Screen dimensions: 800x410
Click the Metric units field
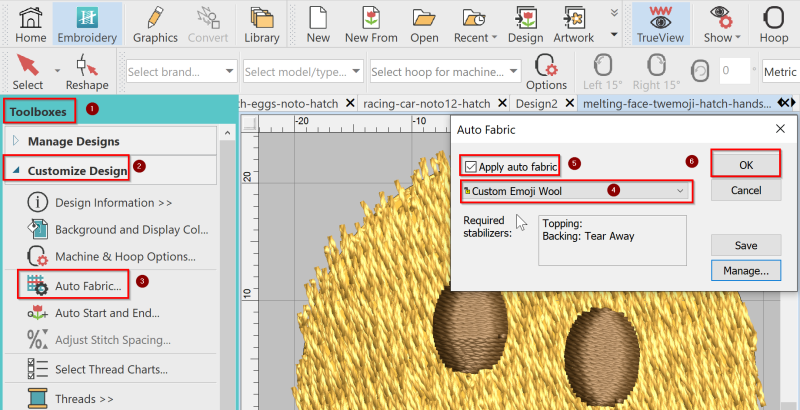click(781, 72)
